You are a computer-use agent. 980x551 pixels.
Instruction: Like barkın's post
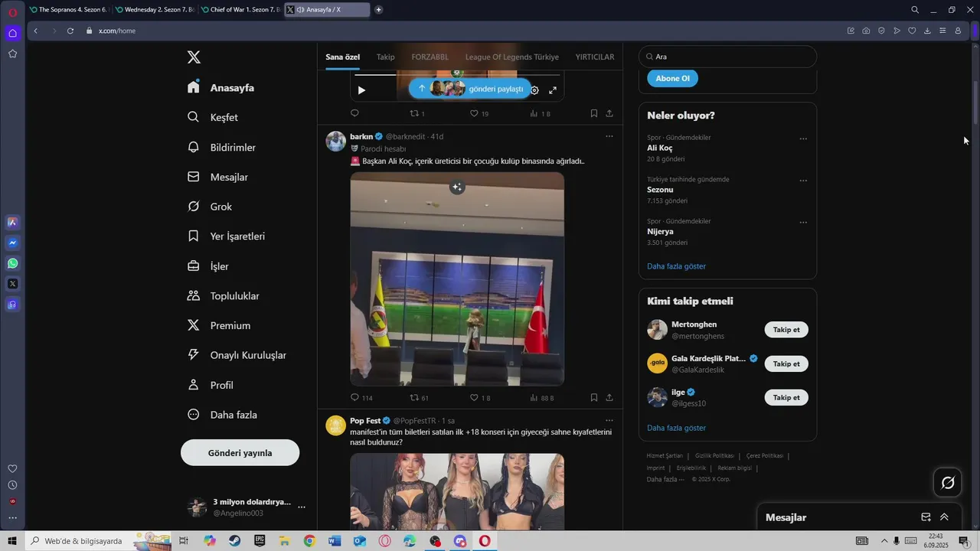pos(479,398)
